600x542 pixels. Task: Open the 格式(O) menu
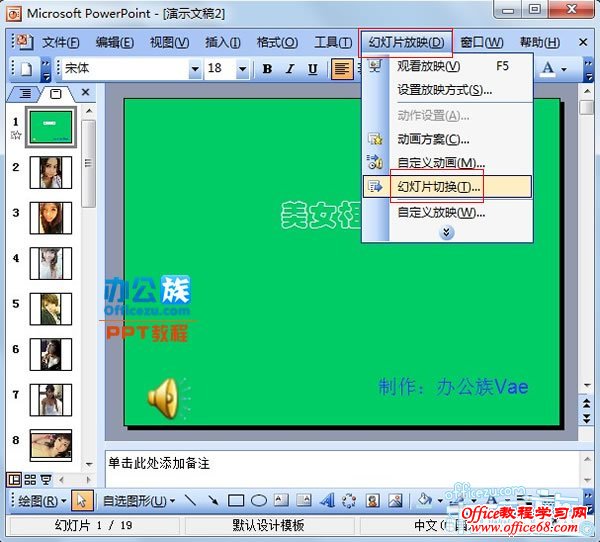[x=277, y=42]
